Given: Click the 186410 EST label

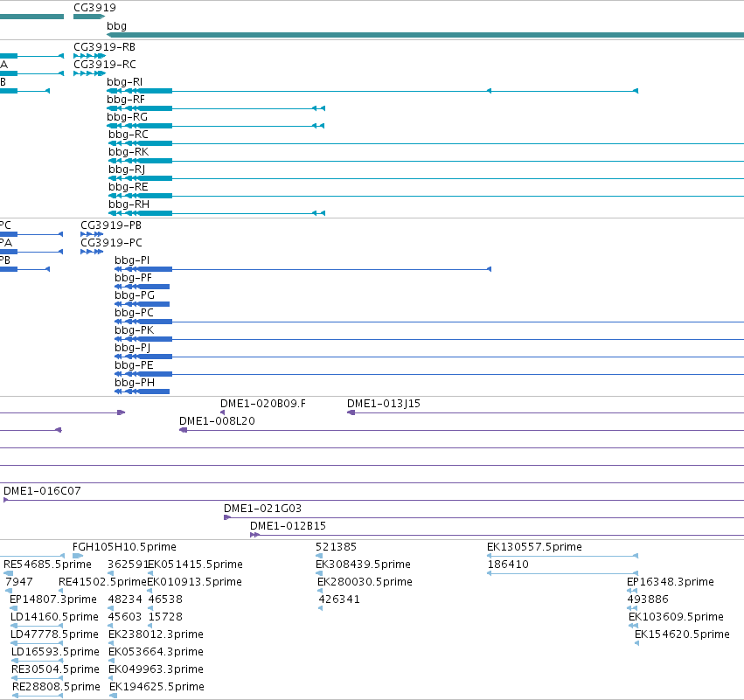Looking at the screenshot, I should tap(508, 565).
